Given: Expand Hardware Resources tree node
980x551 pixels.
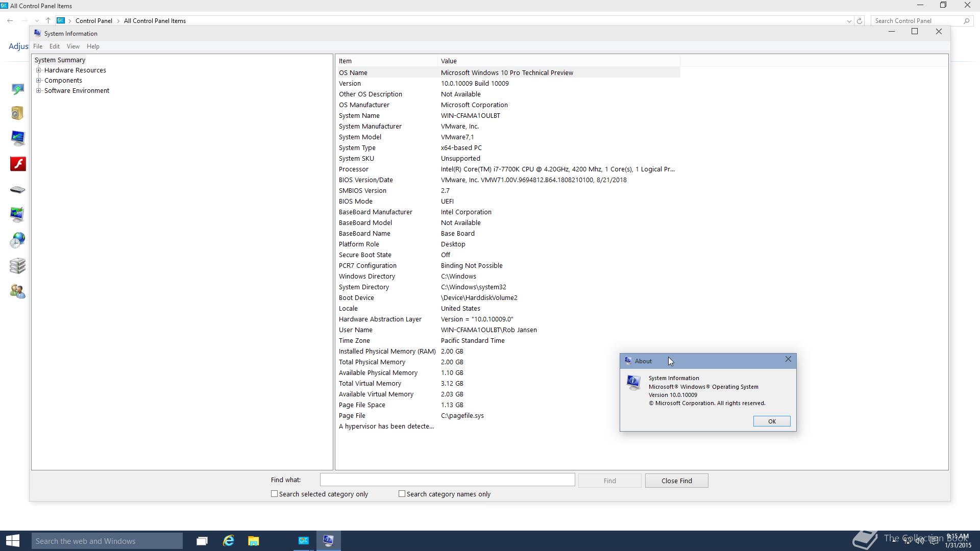Looking at the screenshot, I should pyautogui.click(x=38, y=70).
